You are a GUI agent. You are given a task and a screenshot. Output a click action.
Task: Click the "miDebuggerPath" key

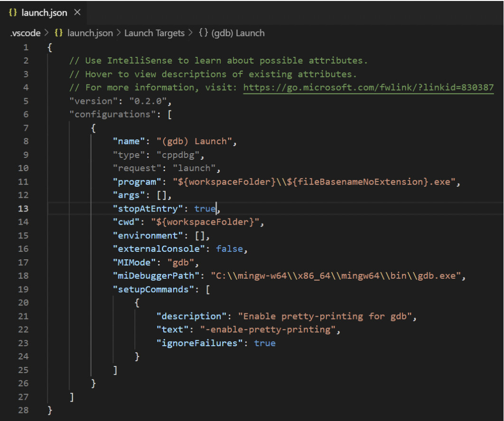156,276
